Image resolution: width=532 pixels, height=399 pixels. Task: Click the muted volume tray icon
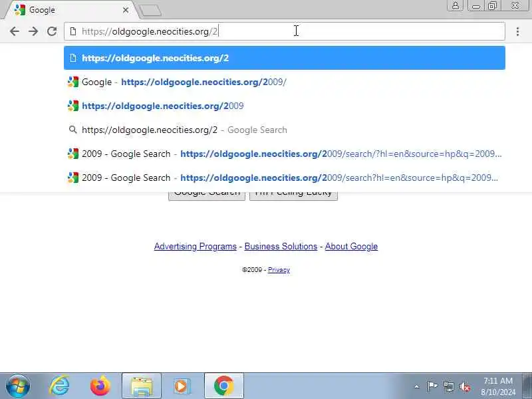pos(464,386)
